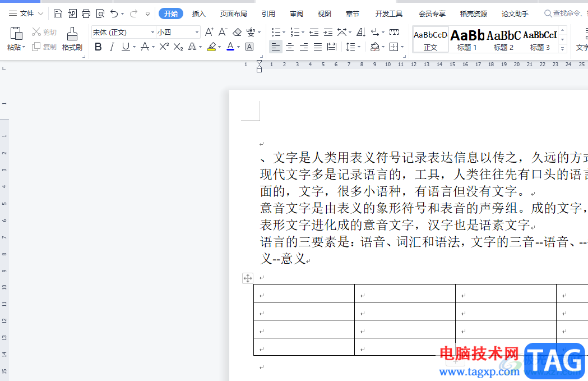
Task: Select align left
Action: point(276,47)
